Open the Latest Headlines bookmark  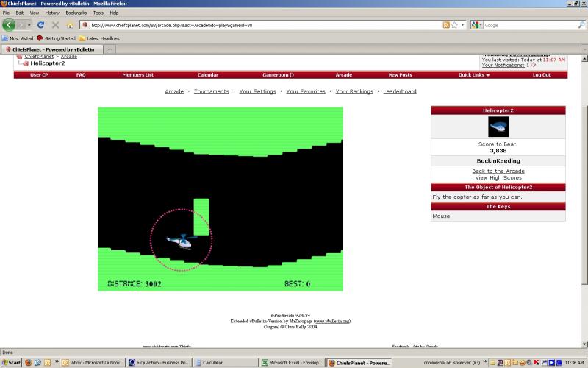[x=99, y=38]
